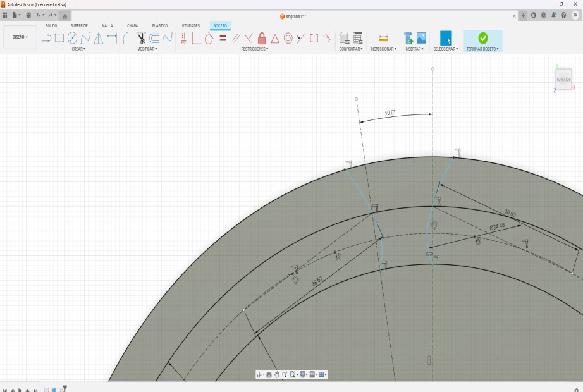Image resolution: width=583 pixels, height=392 pixels.
Task: Select the two-point Rectangle tool
Action: [x=59, y=38]
